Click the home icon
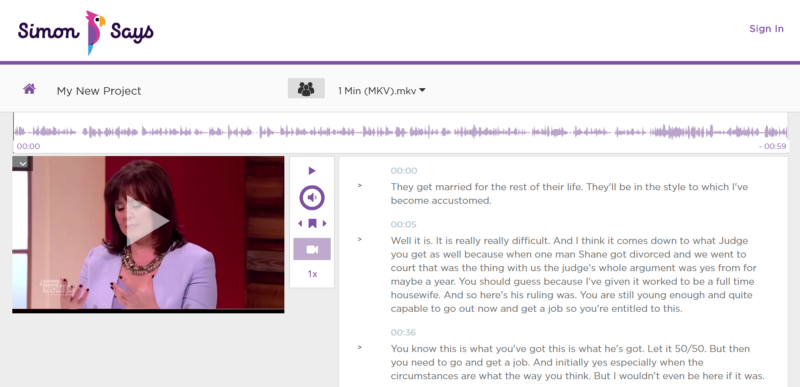 tap(30, 89)
